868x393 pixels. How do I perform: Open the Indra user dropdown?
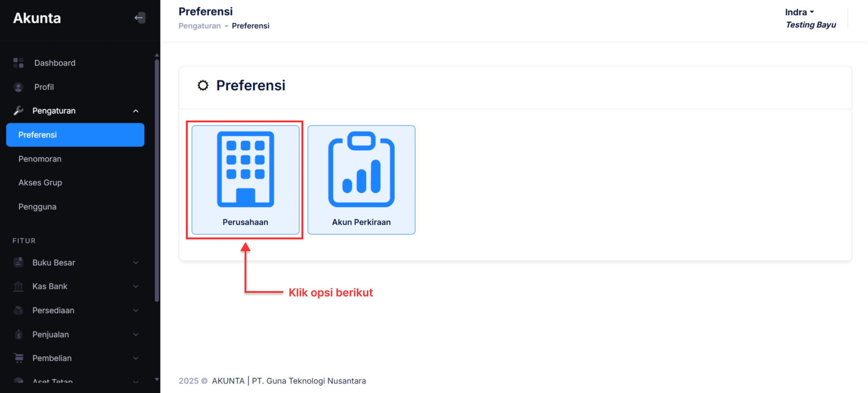click(x=799, y=12)
